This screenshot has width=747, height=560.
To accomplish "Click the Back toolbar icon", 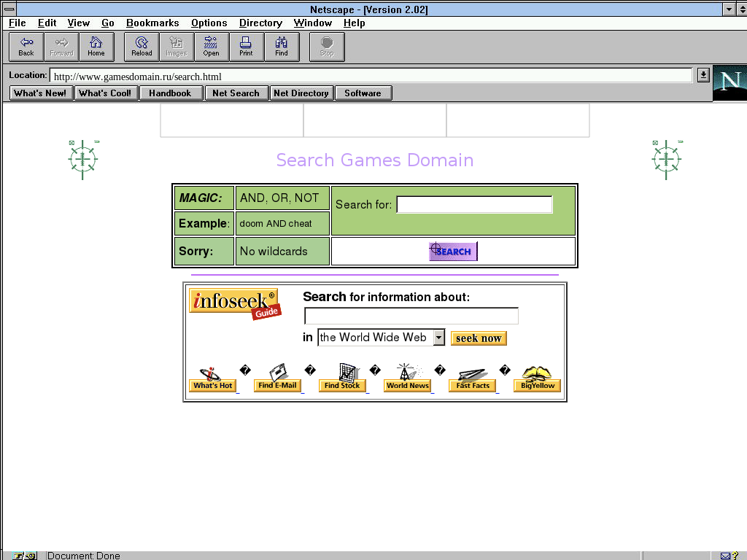I will pyautogui.click(x=26, y=47).
